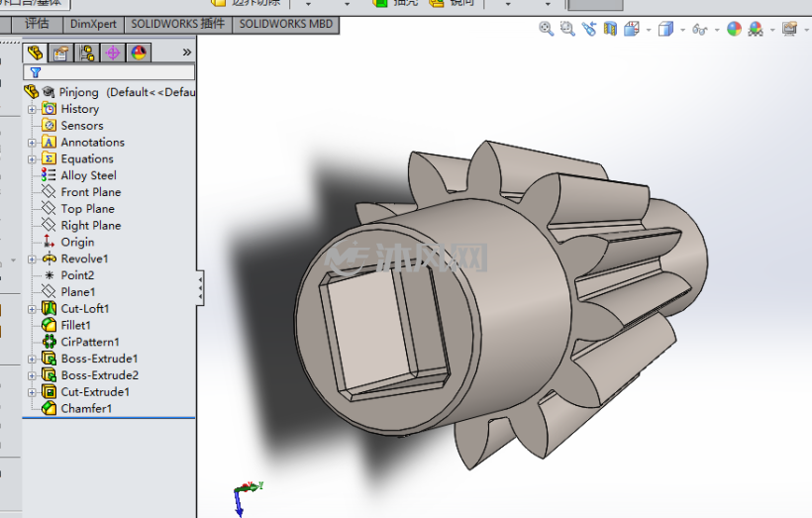Click Zoom to Area icon
This screenshot has height=518, width=812.
[567, 29]
